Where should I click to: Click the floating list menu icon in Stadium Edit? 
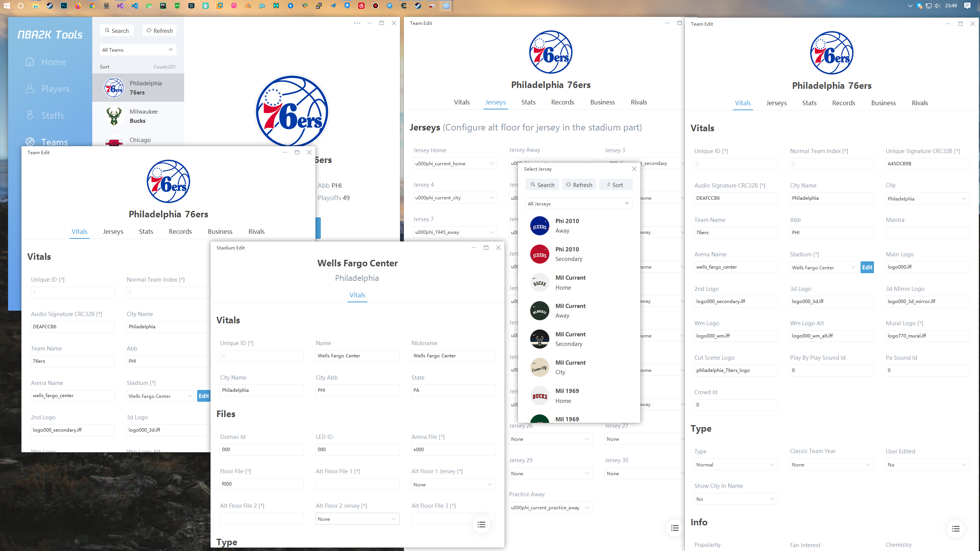481,525
